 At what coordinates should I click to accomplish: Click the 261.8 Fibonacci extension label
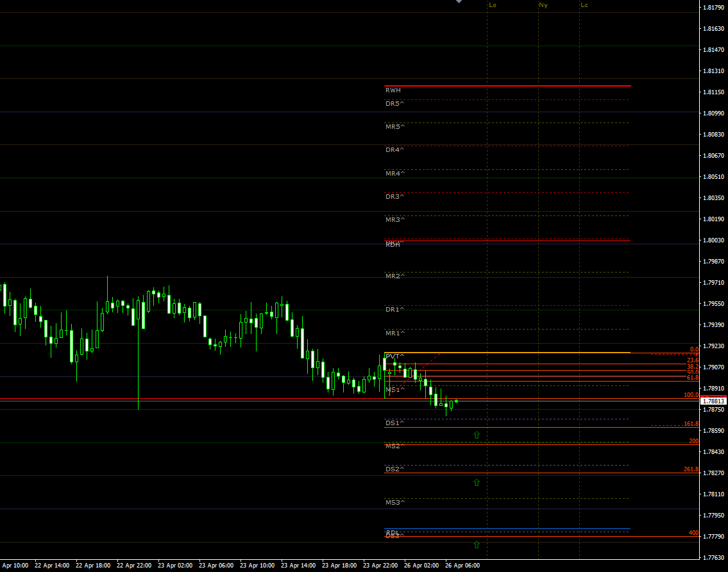(x=691, y=469)
